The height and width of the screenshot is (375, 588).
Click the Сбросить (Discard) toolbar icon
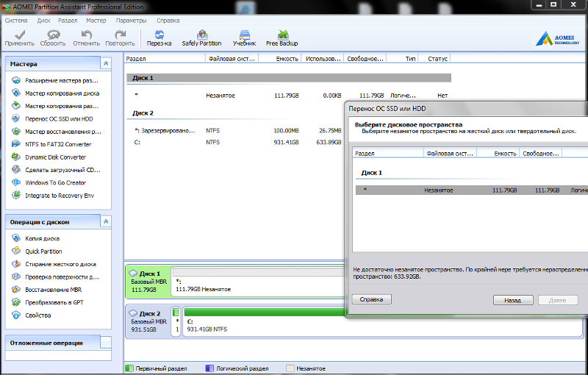53,38
